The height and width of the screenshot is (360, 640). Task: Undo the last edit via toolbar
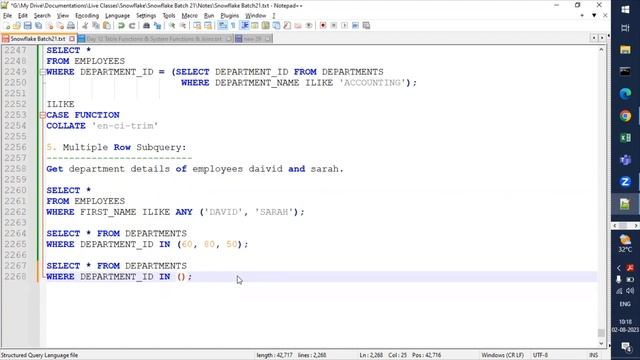121,26
